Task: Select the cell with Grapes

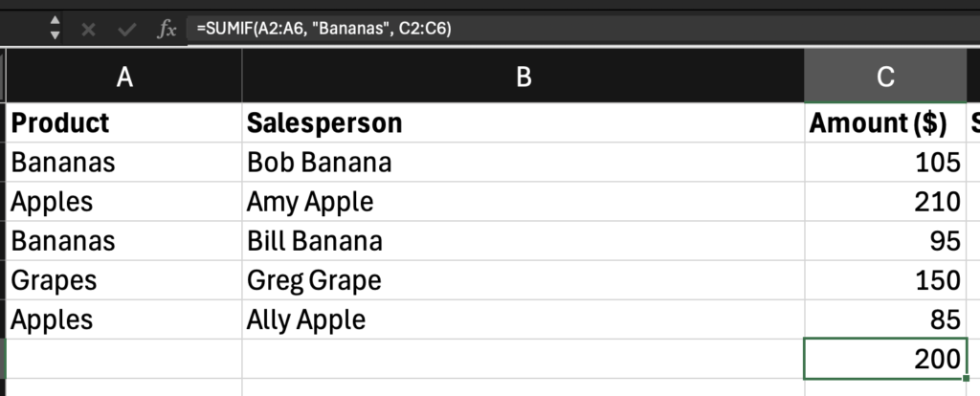Action: [124, 280]
